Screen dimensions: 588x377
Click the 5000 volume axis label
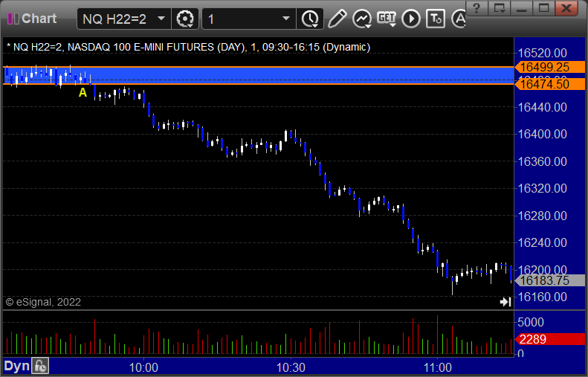click(531, 322)
